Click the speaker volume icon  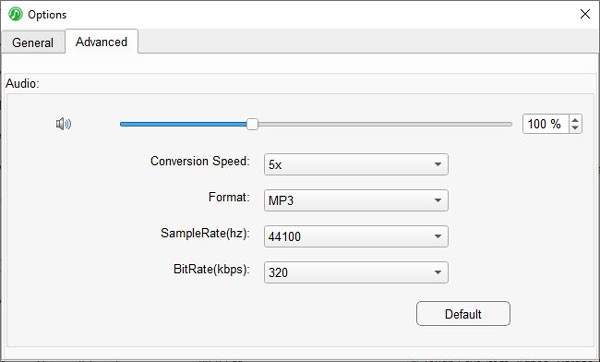[64, 124]
